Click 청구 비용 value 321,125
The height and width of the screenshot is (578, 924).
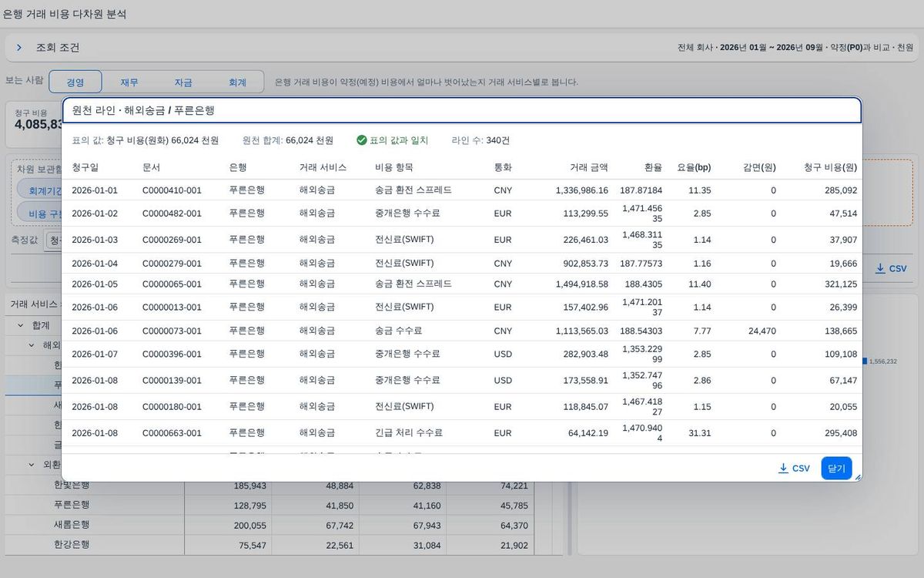[x=841, y=284]
